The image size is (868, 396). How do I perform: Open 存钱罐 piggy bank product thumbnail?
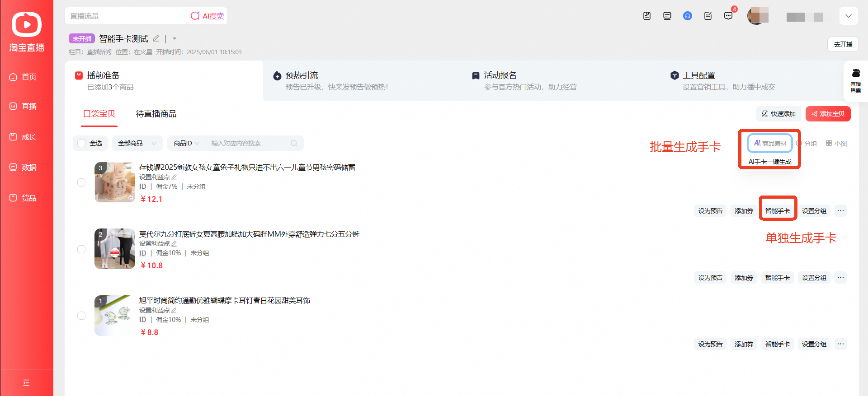point(115,182)
